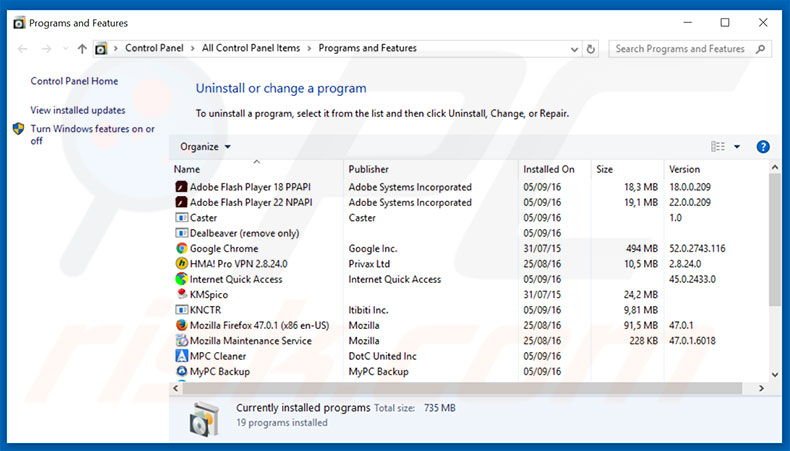
Task: Expand chevron after Control Panel breadcrumb
Action: (192, 48)
